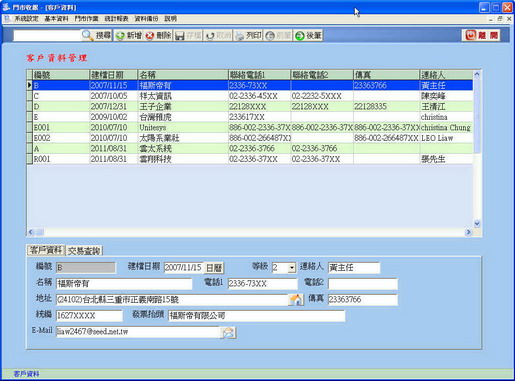The width and height of the screenshot is (515, 381).
Task: Click the app icon in the title bar
Action: pos(6,7)
